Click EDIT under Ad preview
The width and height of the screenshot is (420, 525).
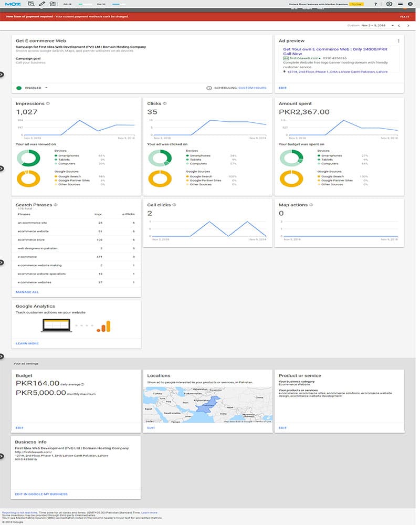282,88
